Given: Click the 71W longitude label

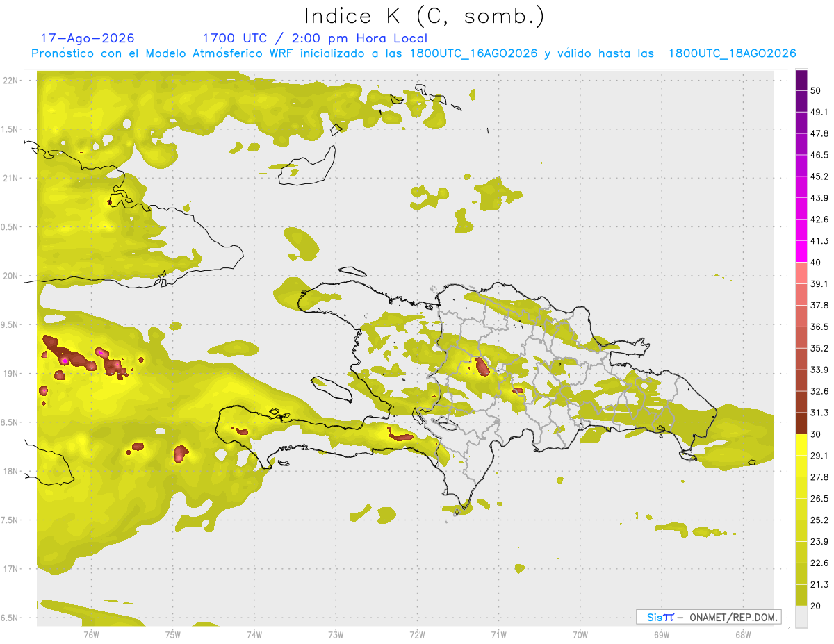Looking at the screenshot, I should tap(498, 634).
